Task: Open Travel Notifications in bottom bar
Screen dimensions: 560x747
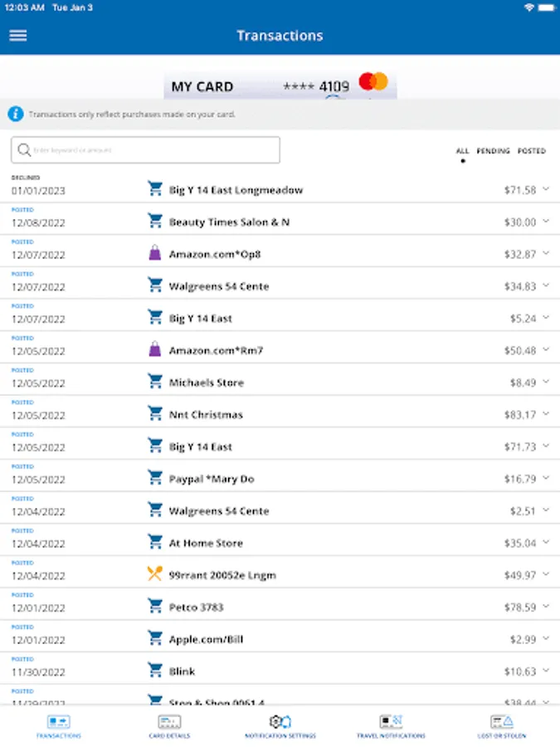Action: pyautogui.click(x=391, y=726)
